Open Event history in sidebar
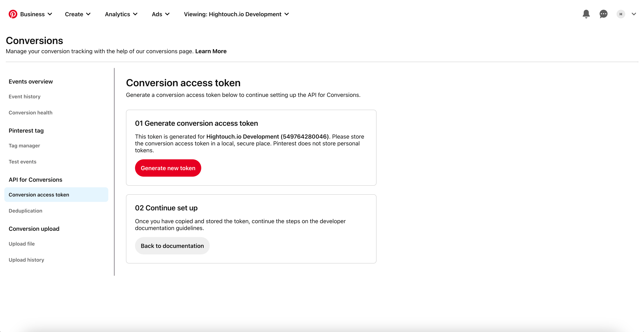 25,97
